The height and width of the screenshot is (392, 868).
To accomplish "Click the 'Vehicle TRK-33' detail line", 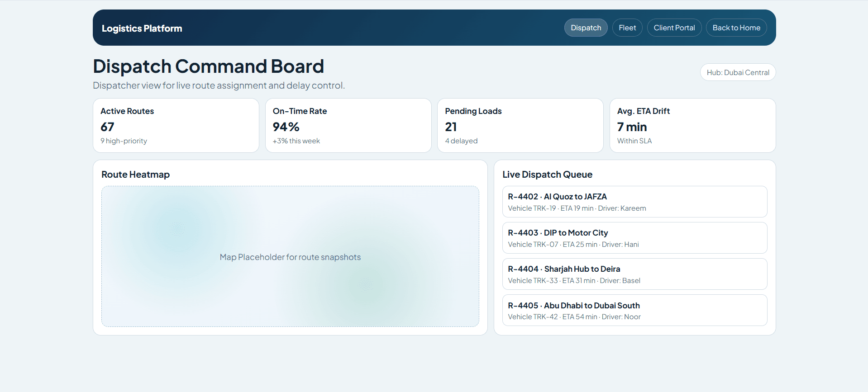I will tap(574, 281).
